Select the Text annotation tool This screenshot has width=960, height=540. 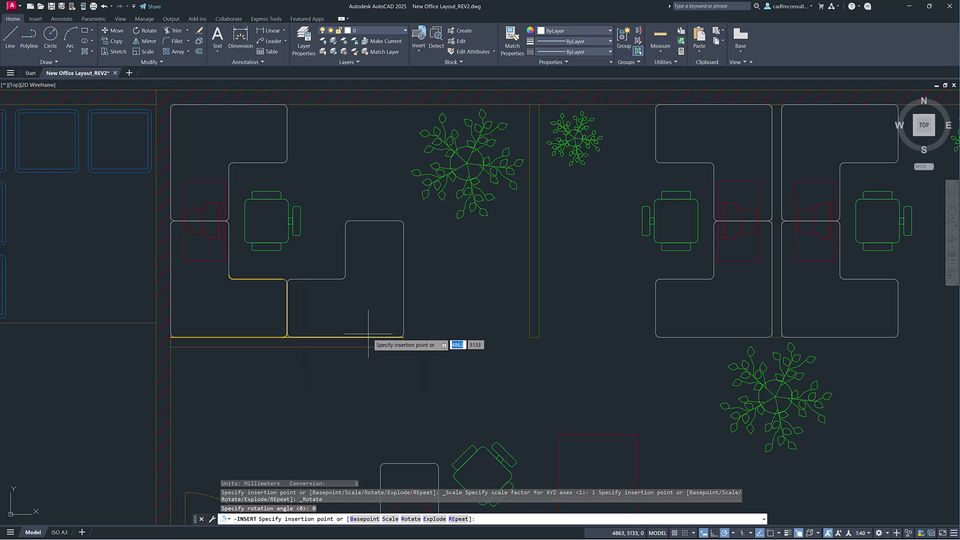pos(217,38)
